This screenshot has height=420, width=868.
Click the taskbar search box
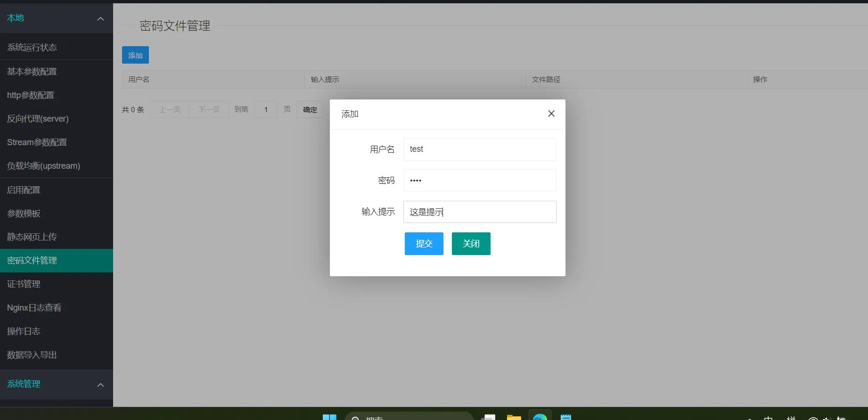pyautogui.click(x=409, y=416)
